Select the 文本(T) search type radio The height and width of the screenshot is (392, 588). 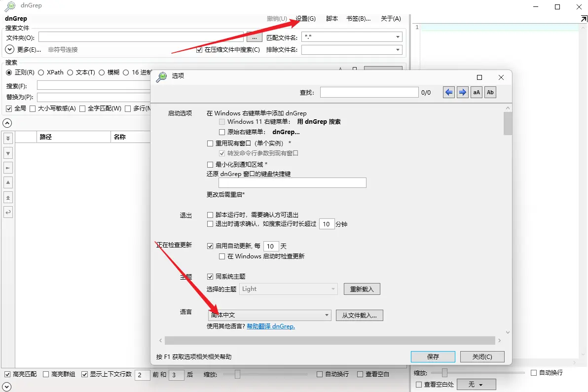[x=70, y=72]
